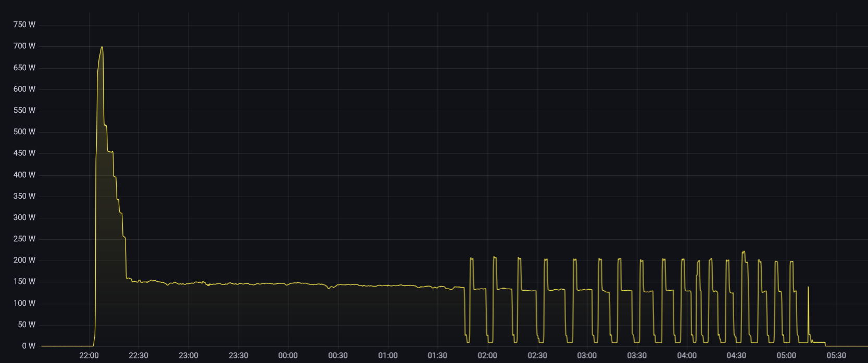Screen dimensions: 868x363
Task: Click the 50 W axis label
Action: click(27, 325)
